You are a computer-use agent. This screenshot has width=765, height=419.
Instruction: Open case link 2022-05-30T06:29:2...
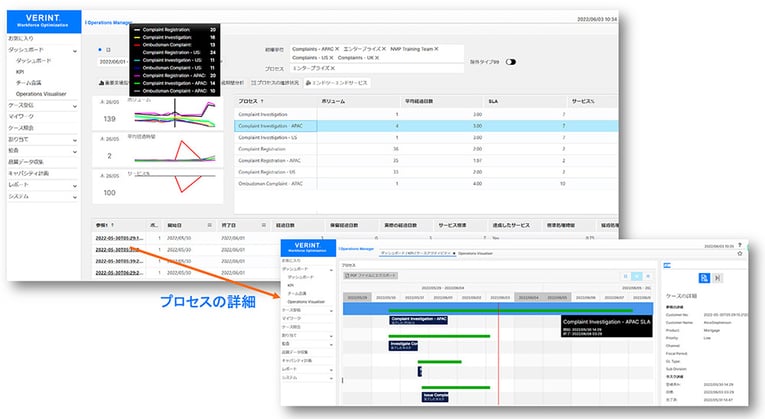[x=119, y=273]
